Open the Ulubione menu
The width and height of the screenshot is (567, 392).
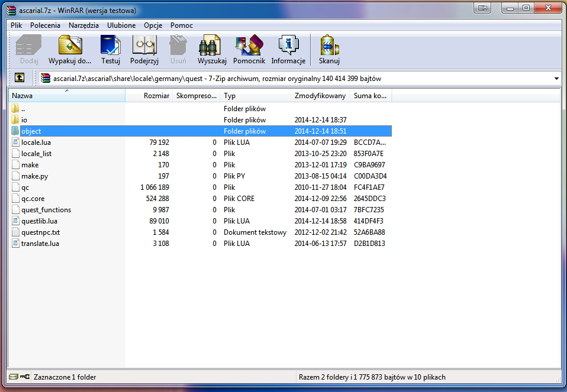click(121, 25)
